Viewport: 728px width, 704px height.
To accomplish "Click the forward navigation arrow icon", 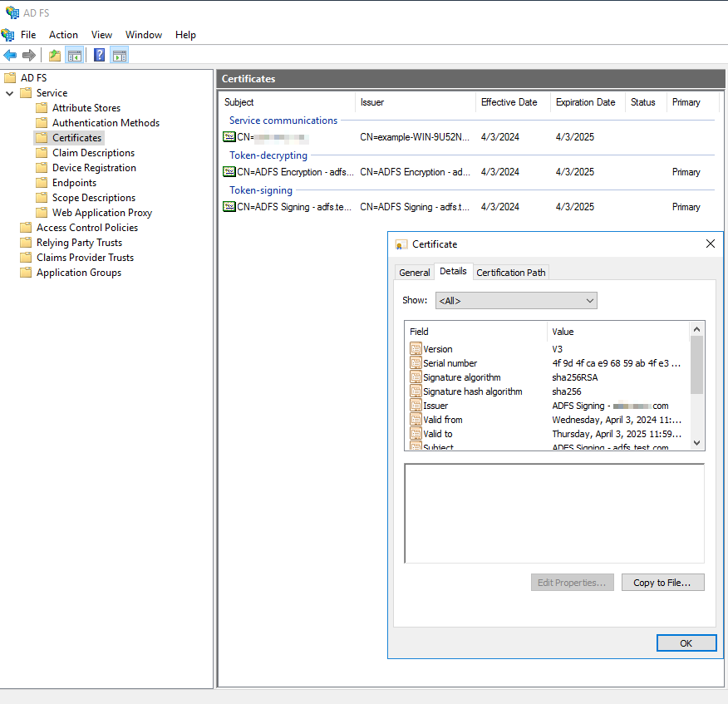I will pyautogui.click(x=30, y=55).
